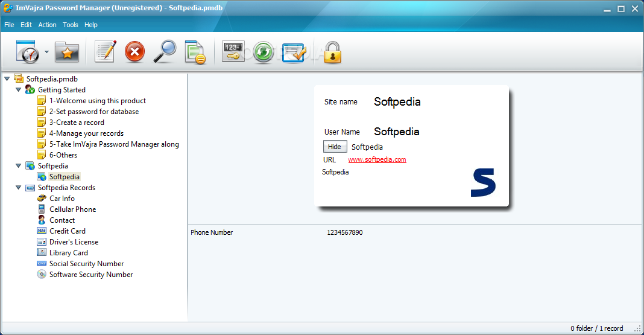Click the Phone Number field label

tap(212, 232)
